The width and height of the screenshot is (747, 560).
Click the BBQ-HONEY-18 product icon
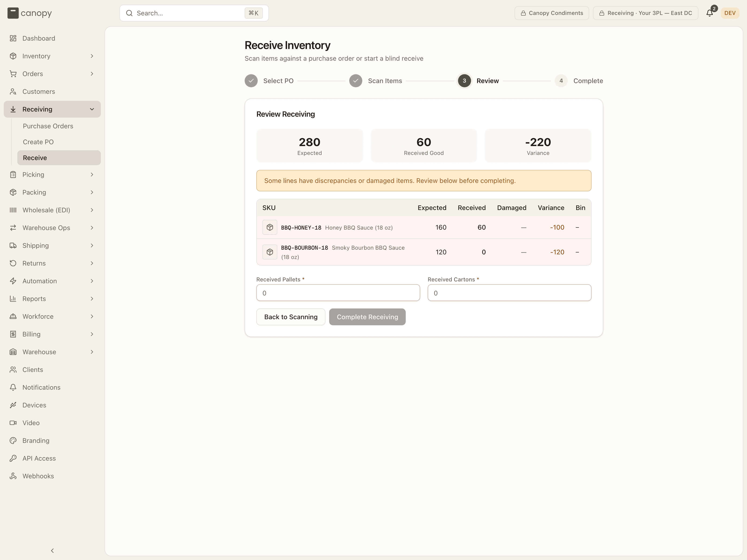269,227
